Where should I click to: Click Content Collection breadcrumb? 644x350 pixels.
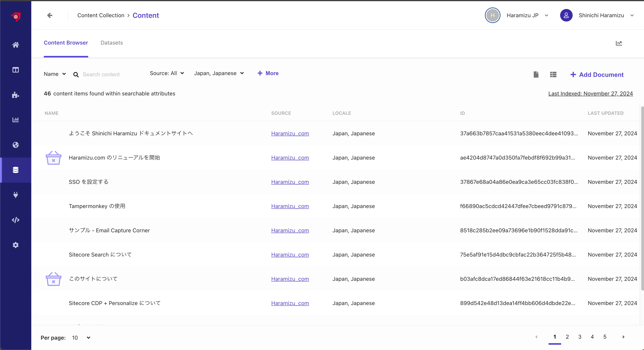click(x=101, y=15)
